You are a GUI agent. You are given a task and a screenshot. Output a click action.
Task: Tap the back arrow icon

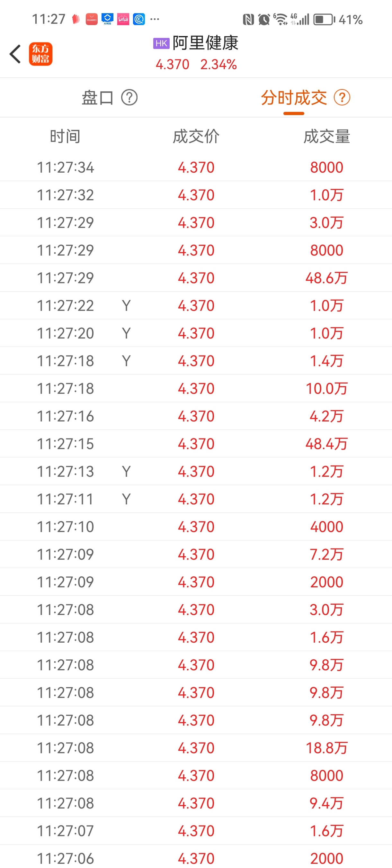15,54
